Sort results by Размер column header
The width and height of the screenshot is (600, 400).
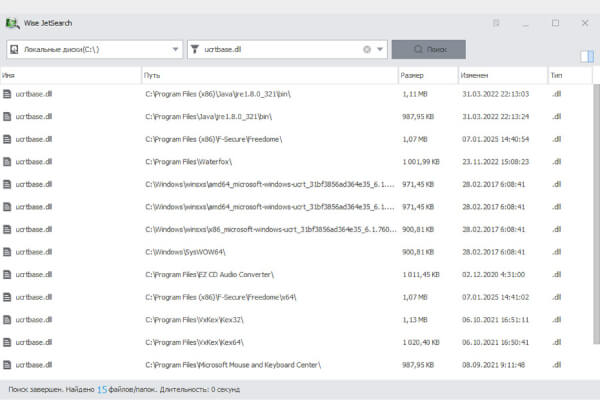(425, 75)
